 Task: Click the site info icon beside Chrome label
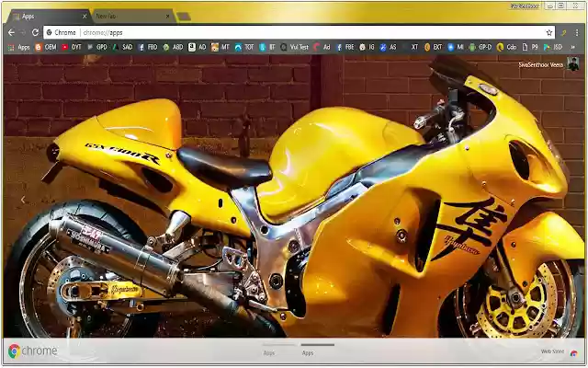49,33
